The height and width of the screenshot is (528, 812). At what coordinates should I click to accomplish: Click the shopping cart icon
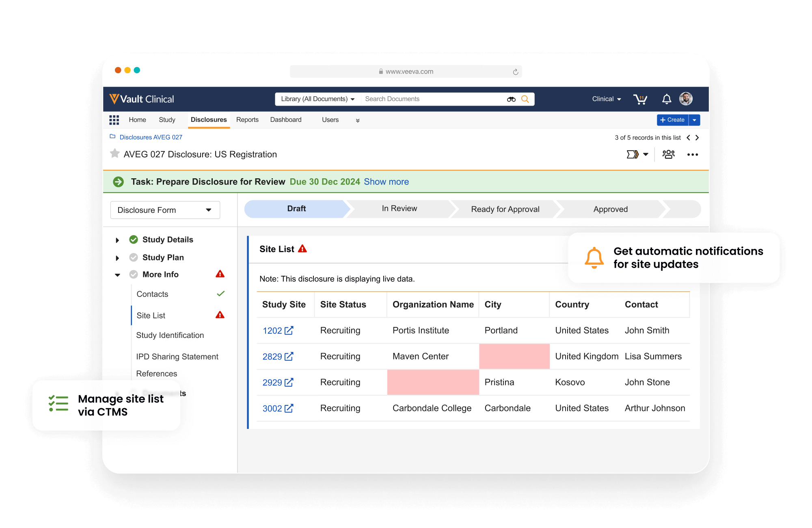640,99
